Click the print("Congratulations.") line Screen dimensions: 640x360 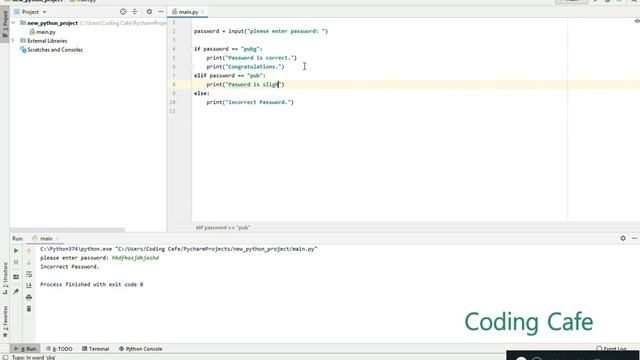pyautogui.click(x=245, y=67)
